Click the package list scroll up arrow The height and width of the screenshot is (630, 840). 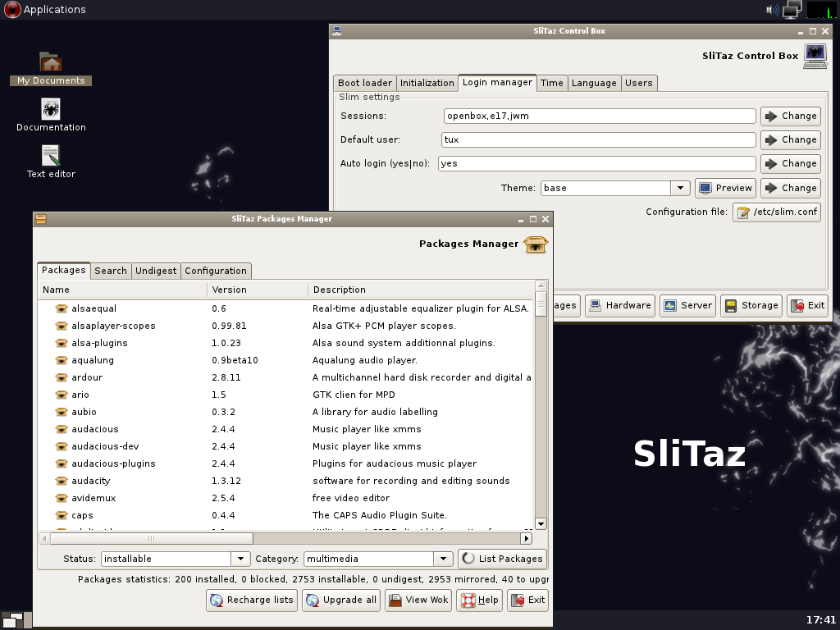pos(541,285)
